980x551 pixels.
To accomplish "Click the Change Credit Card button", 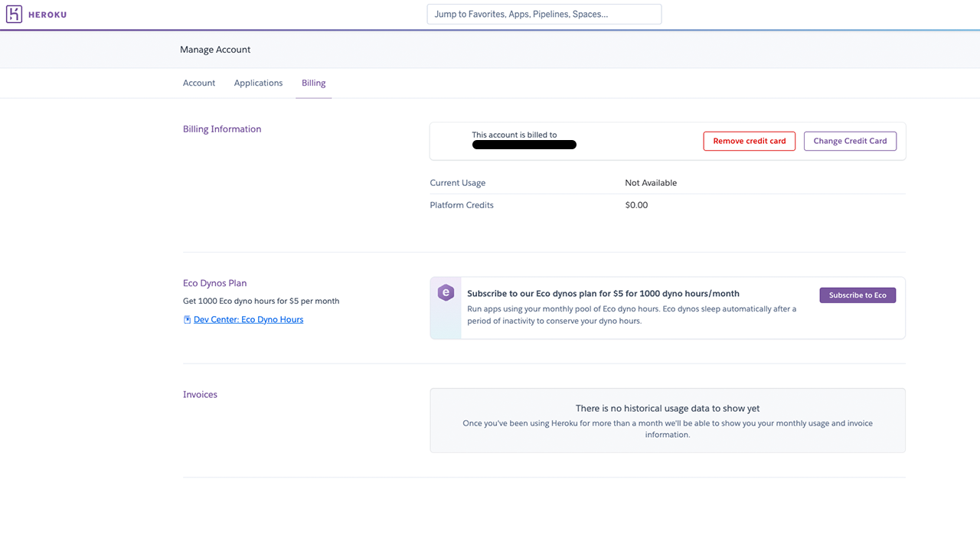I will coord(850,141).
